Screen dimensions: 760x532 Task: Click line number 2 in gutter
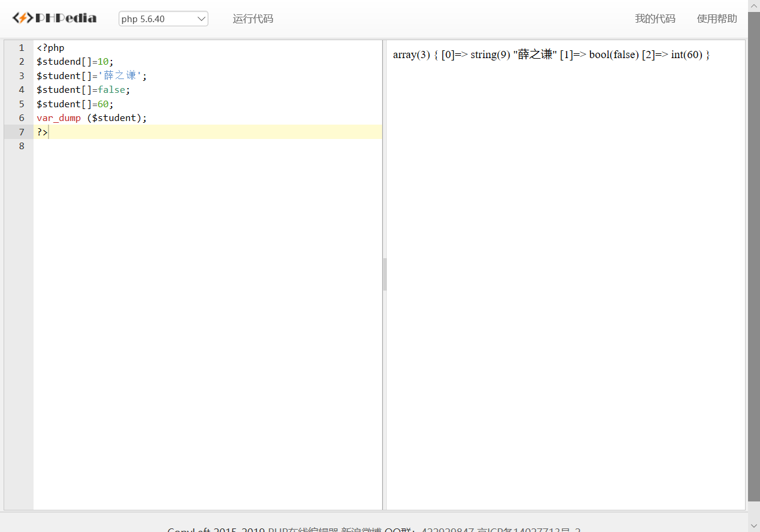22,62
